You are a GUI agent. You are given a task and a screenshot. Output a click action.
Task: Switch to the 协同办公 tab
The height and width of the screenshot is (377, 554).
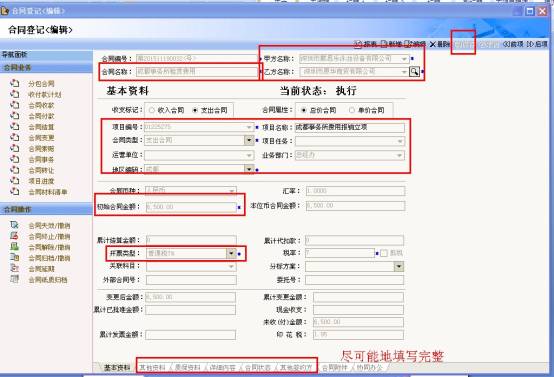[370, 367]
